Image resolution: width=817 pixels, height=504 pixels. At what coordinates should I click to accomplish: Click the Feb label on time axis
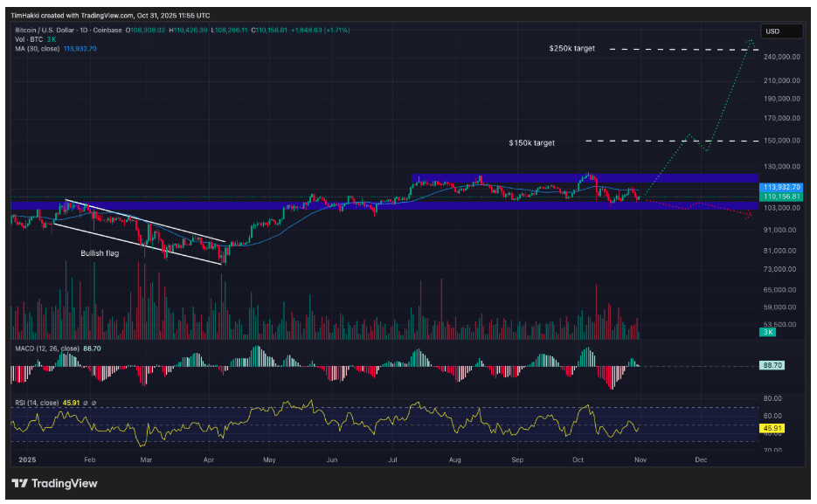click(90, 459)
